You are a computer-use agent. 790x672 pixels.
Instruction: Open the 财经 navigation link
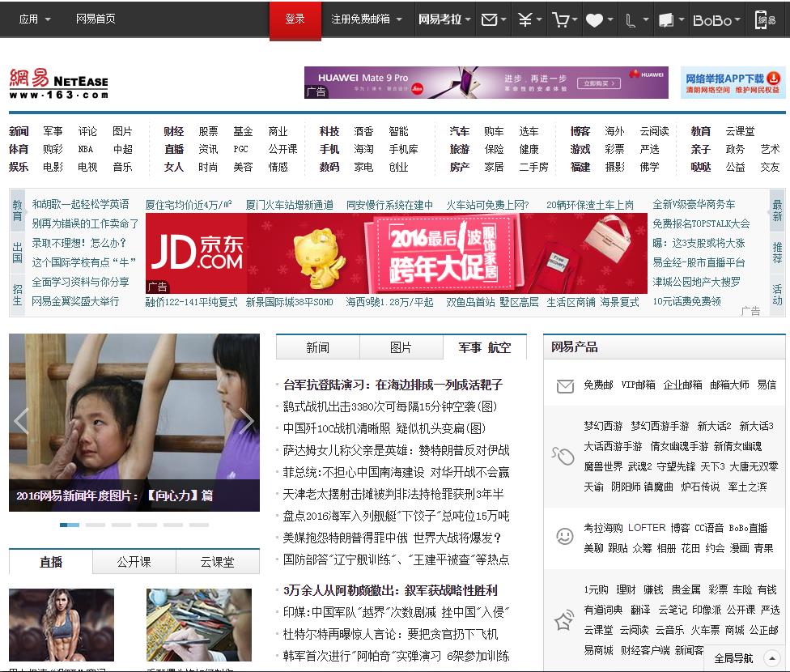click(174, 132)
